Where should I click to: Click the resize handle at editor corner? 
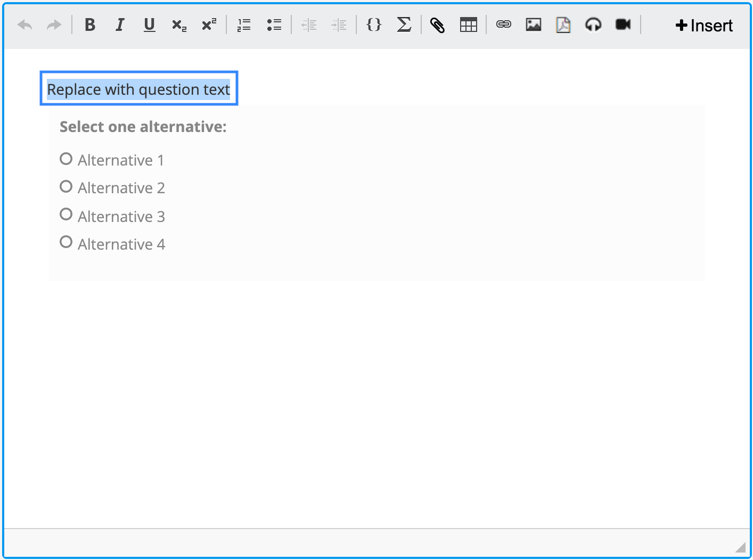click(x=740, y=547)
